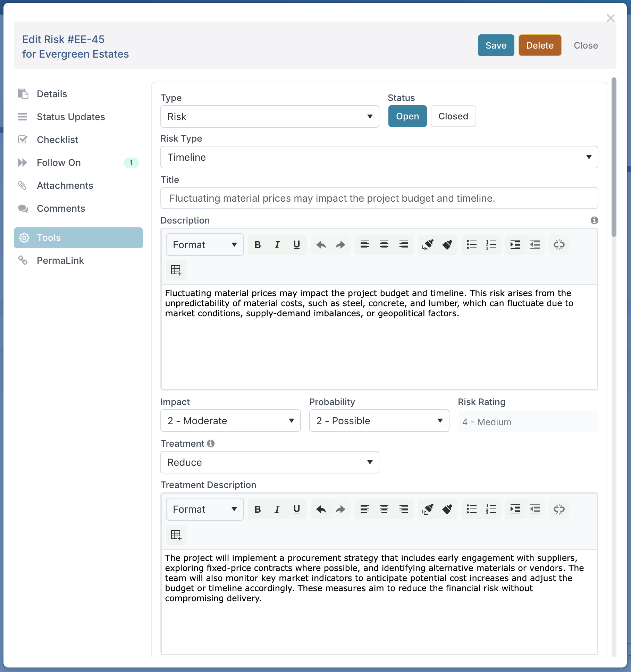The image size is (631, 672).
Task: Click Description info icon
Action: [594, 220]
